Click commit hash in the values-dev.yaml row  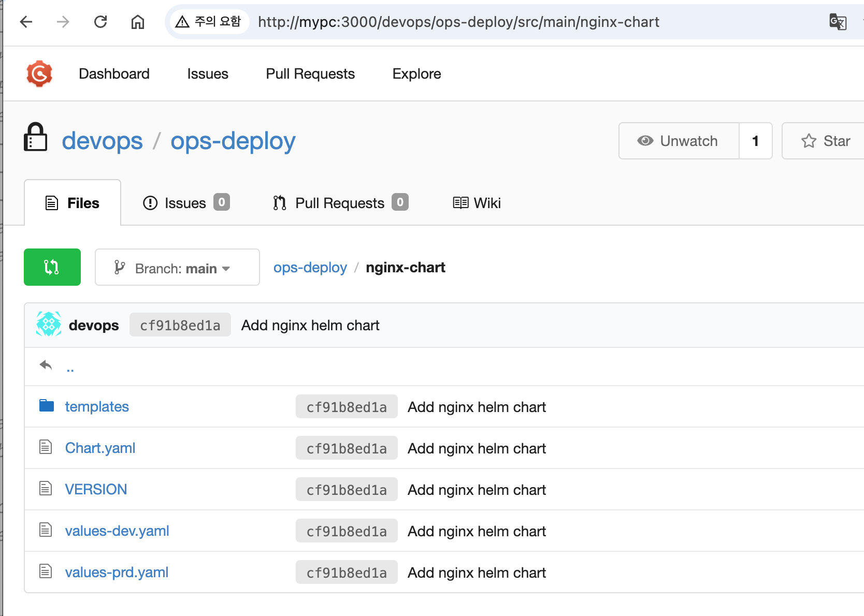pos(347,531)
